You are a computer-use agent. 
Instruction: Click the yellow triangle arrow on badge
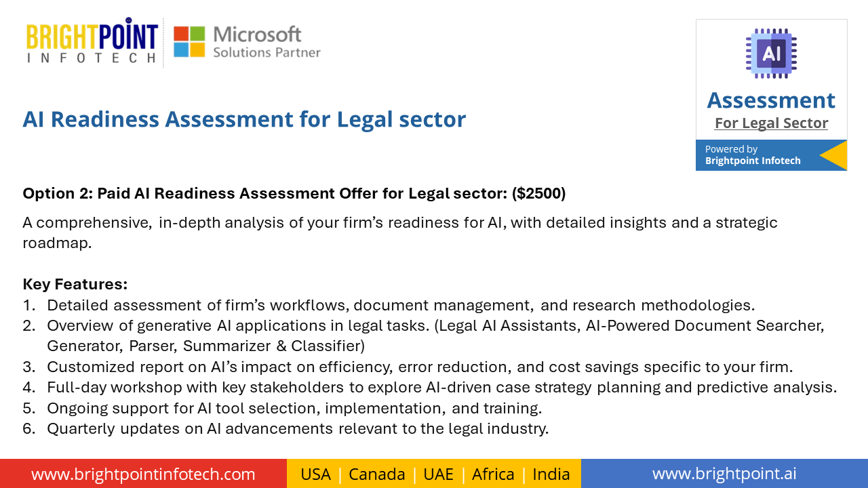point(833,155)
